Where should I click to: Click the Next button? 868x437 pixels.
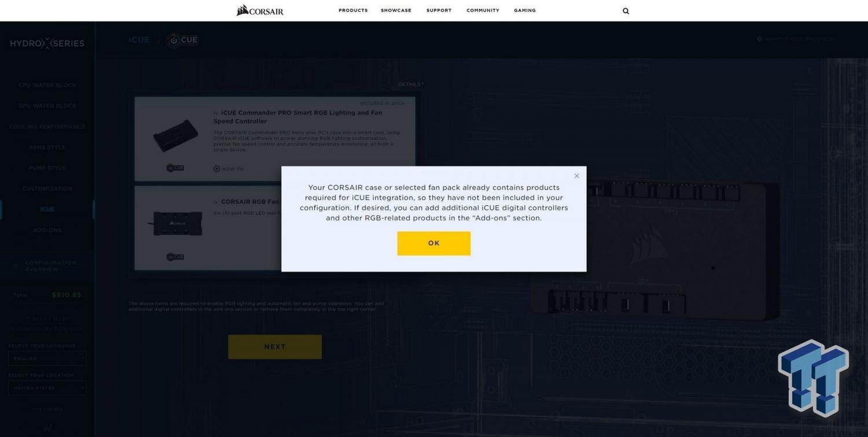click(275, 347)
